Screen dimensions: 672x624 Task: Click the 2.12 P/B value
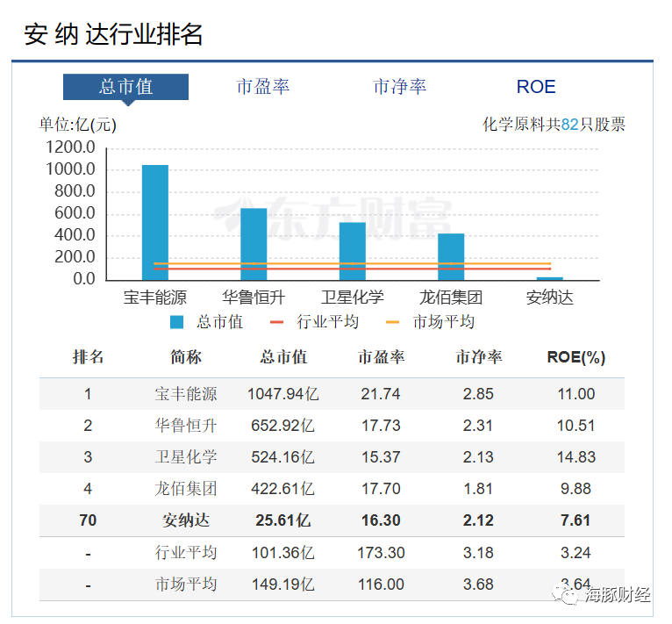pos(478,520)
